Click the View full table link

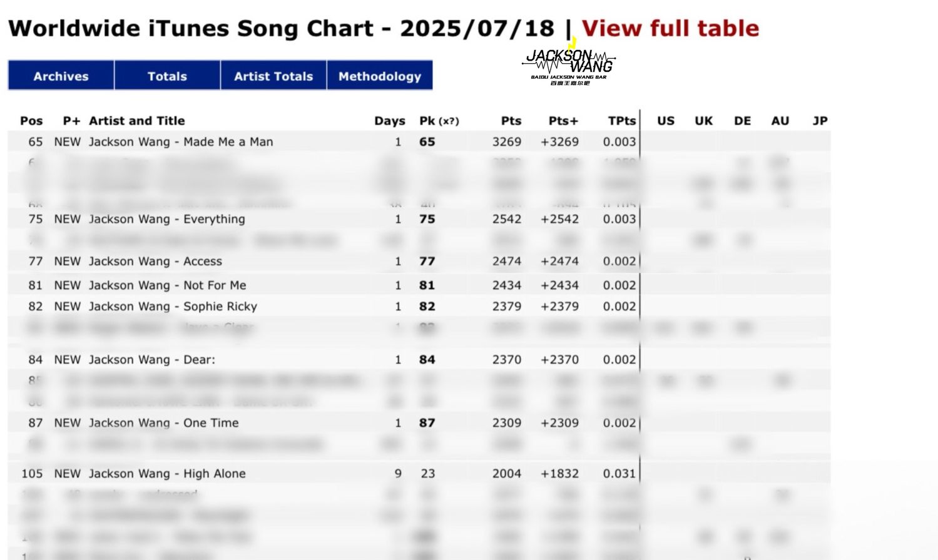[670, 28]
